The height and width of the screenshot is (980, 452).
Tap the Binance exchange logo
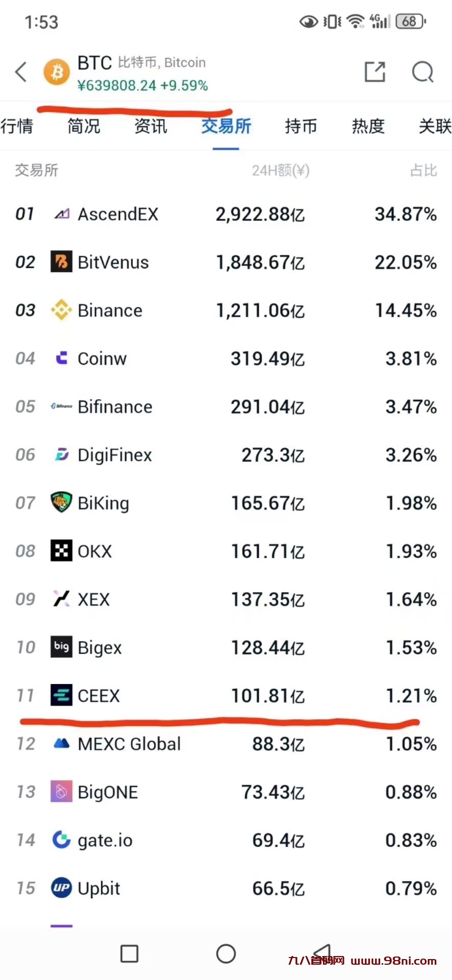(x=61, y=310)
